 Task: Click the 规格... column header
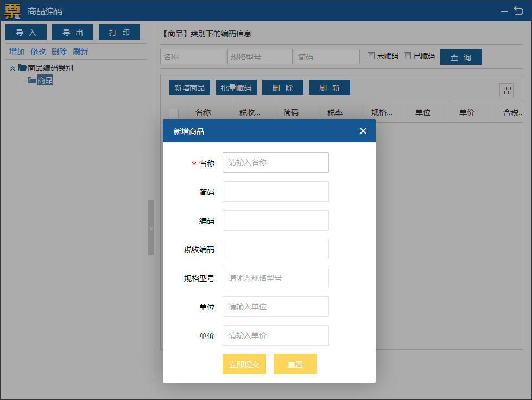385,112
